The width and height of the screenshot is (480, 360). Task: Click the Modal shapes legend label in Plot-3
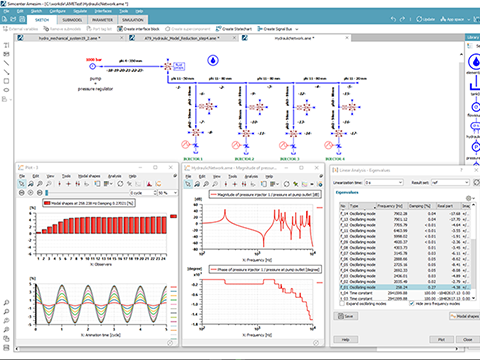89,203
